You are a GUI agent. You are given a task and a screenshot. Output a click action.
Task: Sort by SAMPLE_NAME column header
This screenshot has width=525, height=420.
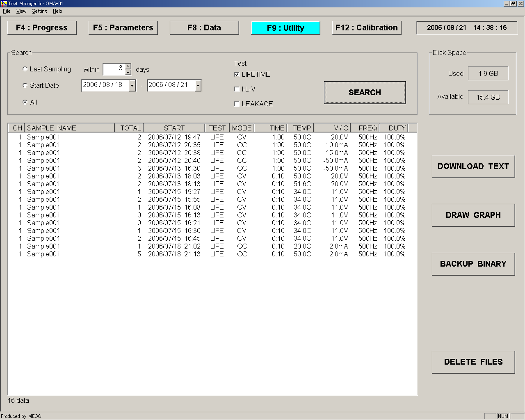pyautogui.click(x=70, y=128)
